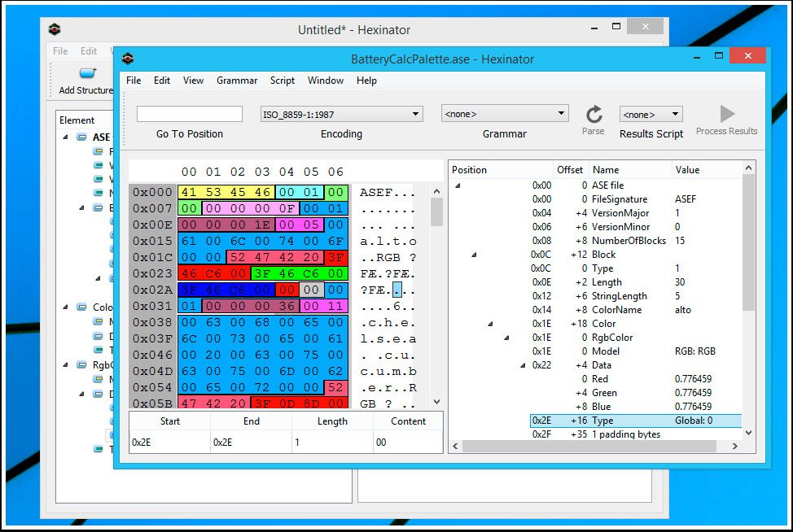Image resolution: width=793 pixels, height=532 pixels.
Task: Open the Script menu
Action: [x=283, y=81]
